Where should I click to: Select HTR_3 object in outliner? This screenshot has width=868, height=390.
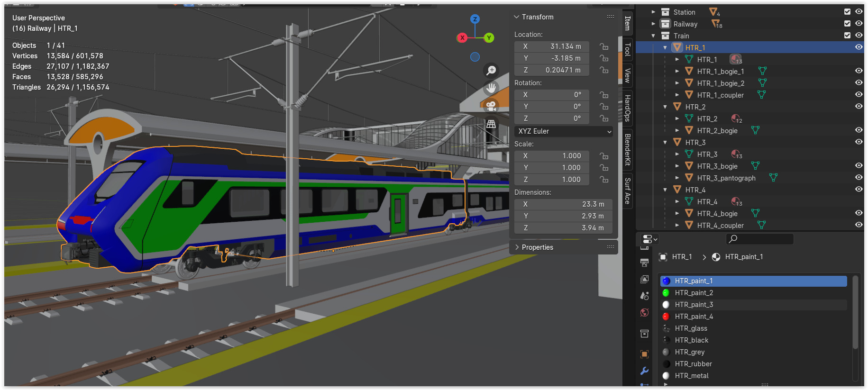[x=695, y=142]
